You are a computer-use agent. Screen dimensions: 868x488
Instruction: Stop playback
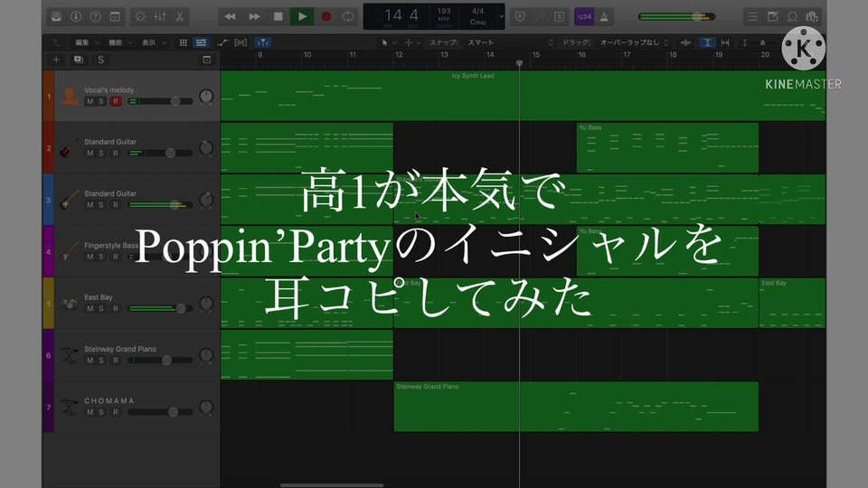[x=278, y=16]
